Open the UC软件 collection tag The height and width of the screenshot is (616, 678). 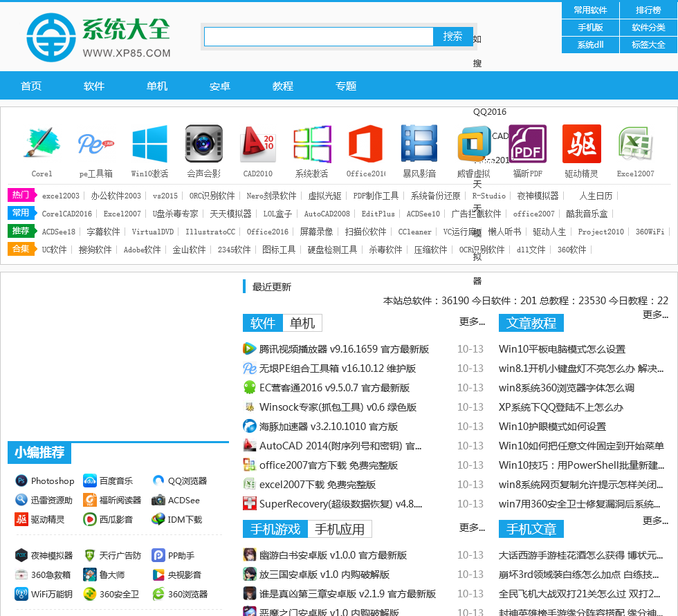pyautogui.click(x=54, y=250)
